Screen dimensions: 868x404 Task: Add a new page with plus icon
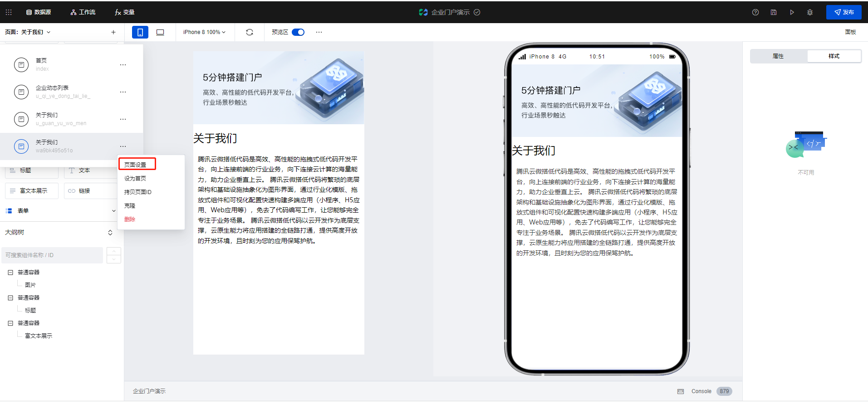pos(113,32)
